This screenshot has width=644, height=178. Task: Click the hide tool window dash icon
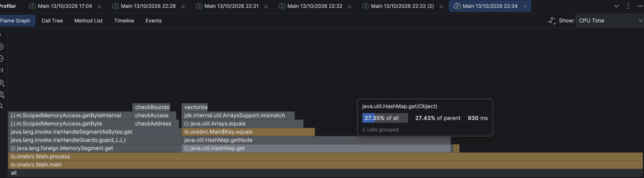pos(640,6)
